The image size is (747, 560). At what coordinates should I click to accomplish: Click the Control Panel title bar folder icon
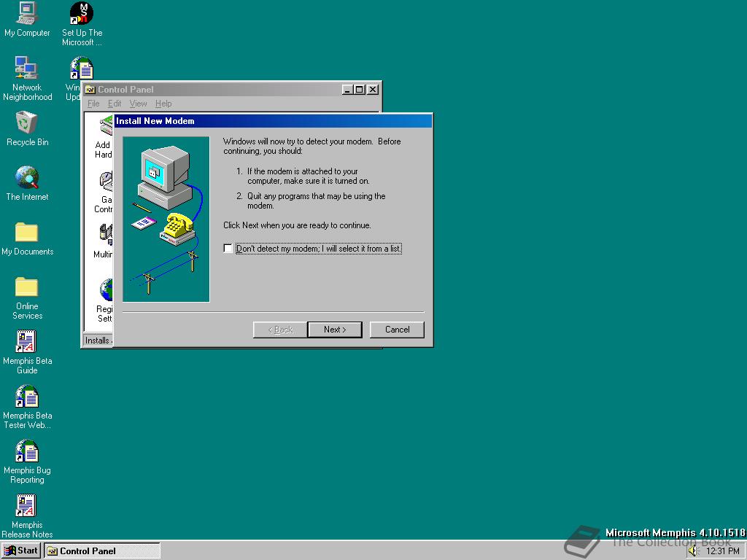pyautogui.click(x=90, y=90)
